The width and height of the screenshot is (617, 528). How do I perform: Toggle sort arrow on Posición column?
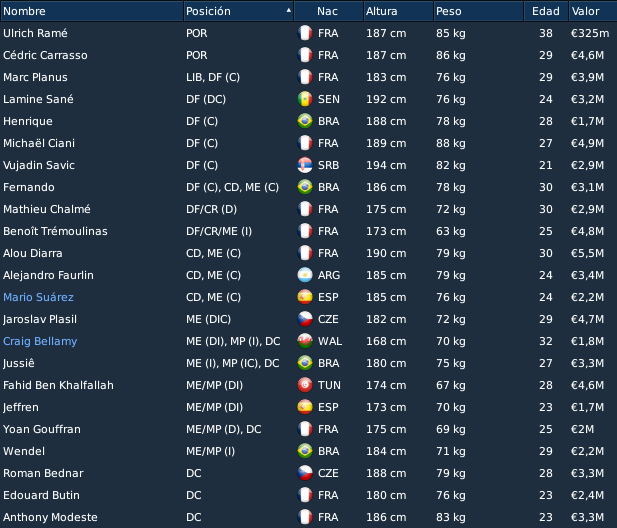[x=289, y=11]
